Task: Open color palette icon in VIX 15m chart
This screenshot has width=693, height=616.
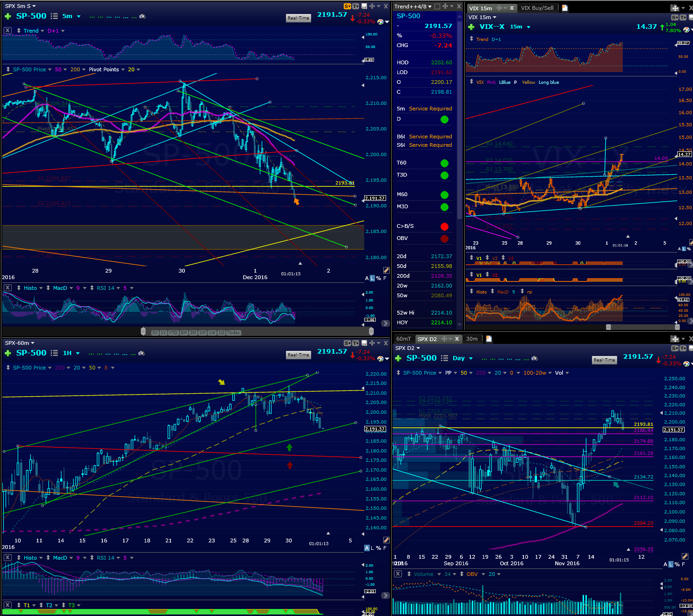Action: click(x=686, y=30)
